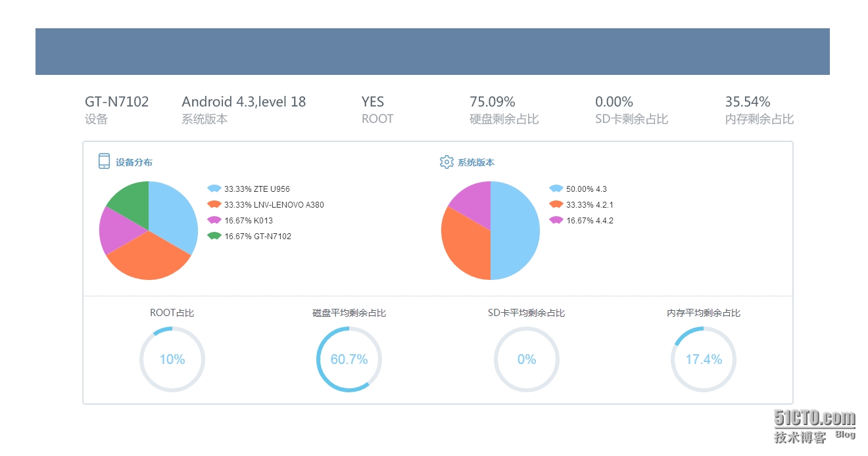This screenshot has width=868, height=456.
Task: Click the SD卡剩余占比 header label
Action: 632,119
